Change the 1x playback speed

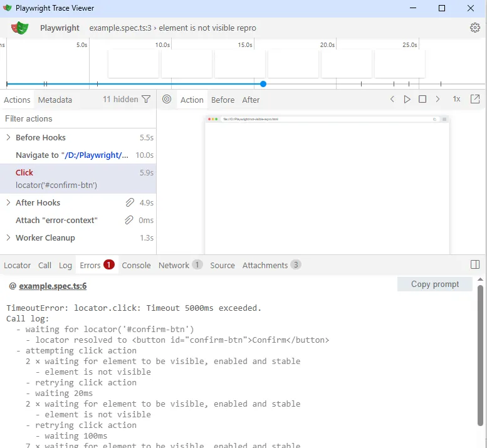click(x=456, y=99)
